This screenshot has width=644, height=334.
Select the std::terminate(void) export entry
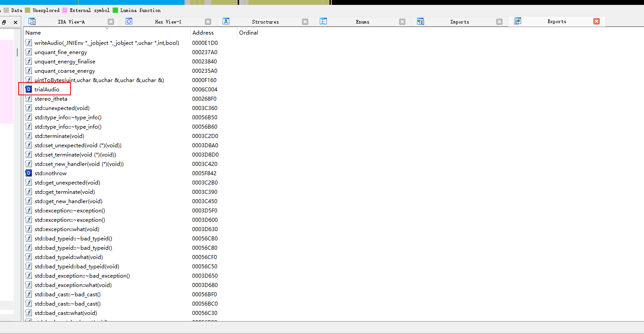[x=59, y=136]
